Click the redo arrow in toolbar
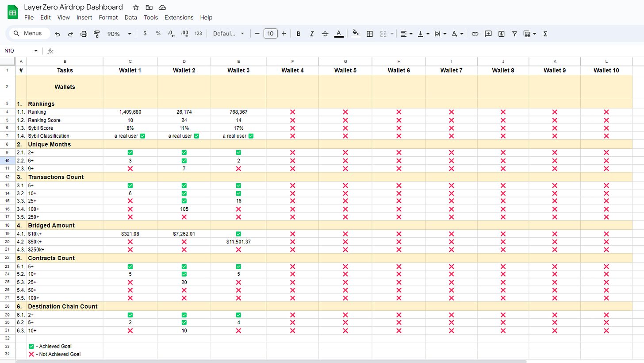This screenshot has width=644, height=363. tap(71, 34)
